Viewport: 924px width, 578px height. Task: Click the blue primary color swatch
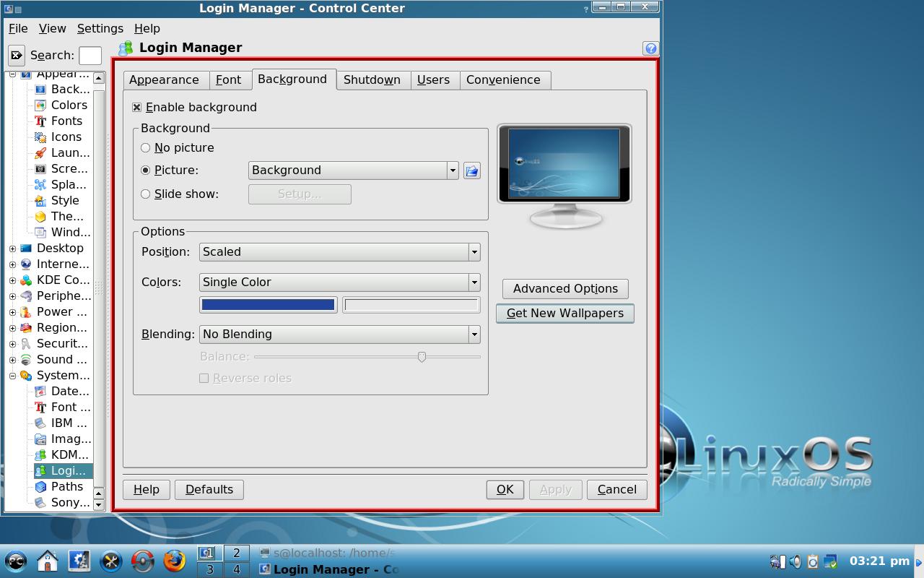[268, 305]
